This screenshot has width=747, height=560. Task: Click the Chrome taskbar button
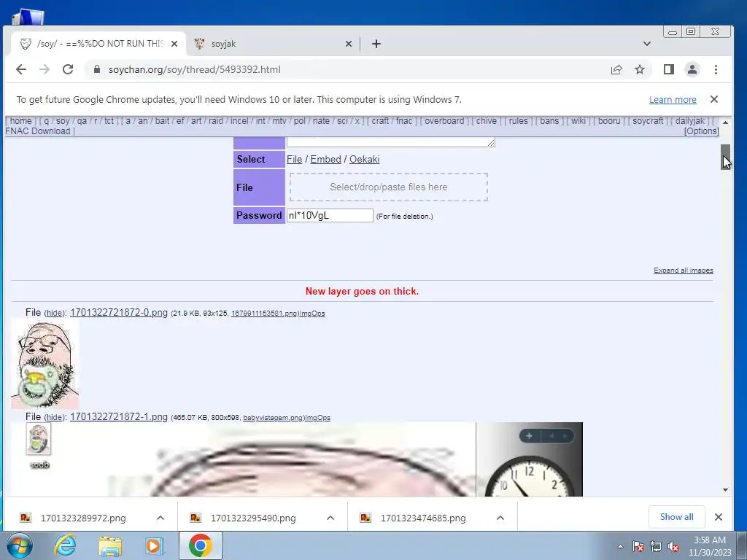200,545
